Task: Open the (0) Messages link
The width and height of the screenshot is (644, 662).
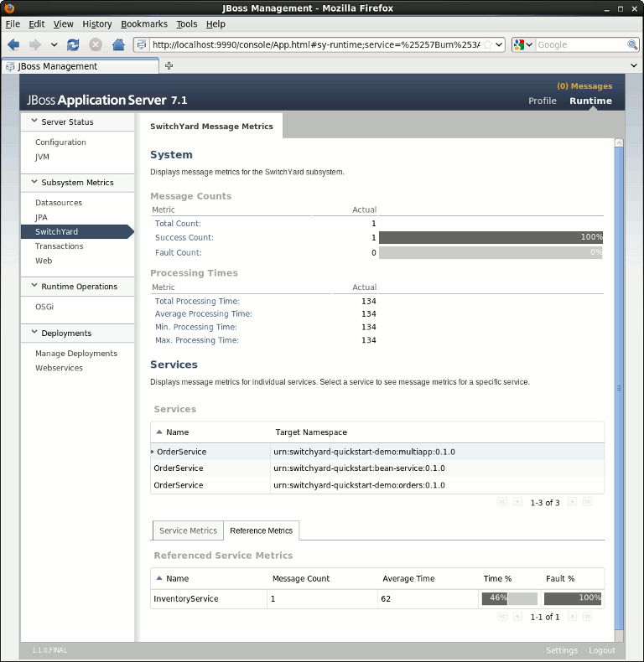Action: [x=584, y=85]
